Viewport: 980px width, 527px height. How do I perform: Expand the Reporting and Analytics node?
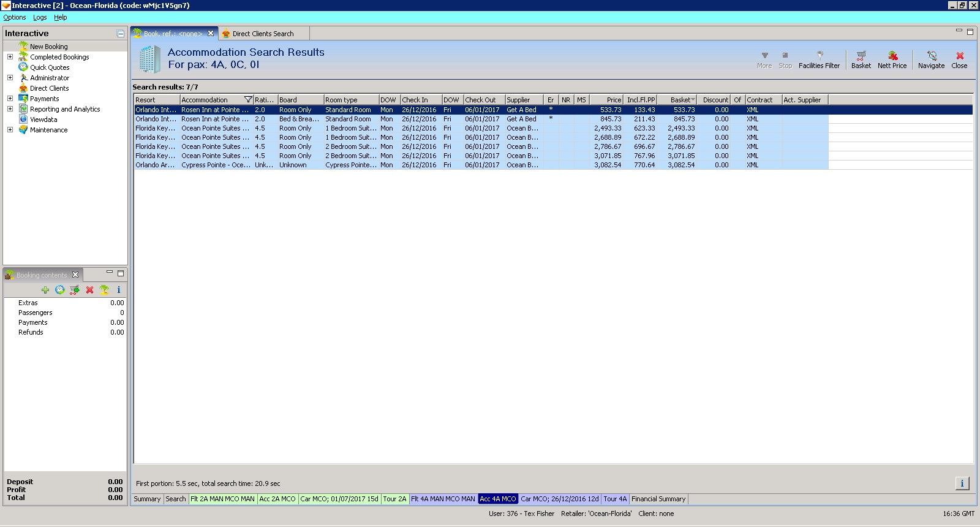click(x=10, y=109)
